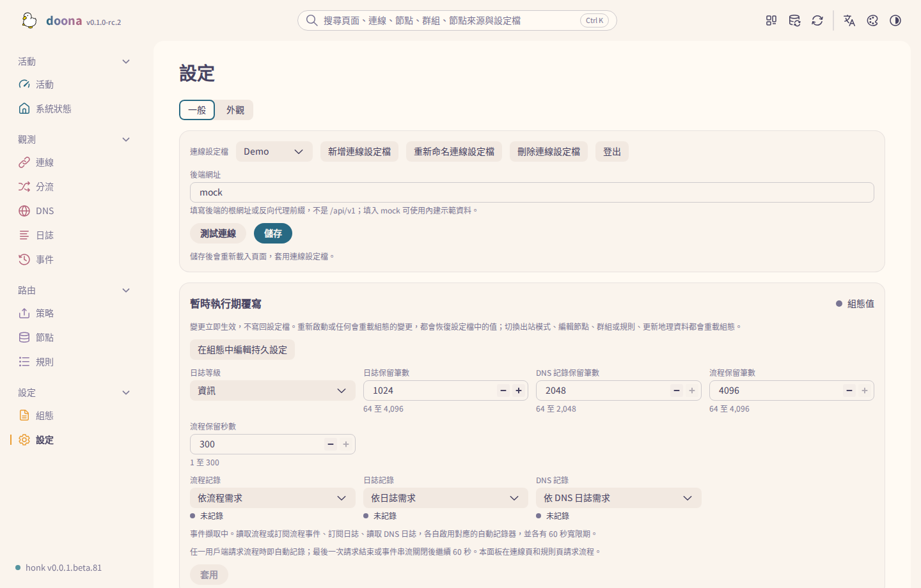
Task: Open the Demo connection profile dropdown
Action: (274, 151)
